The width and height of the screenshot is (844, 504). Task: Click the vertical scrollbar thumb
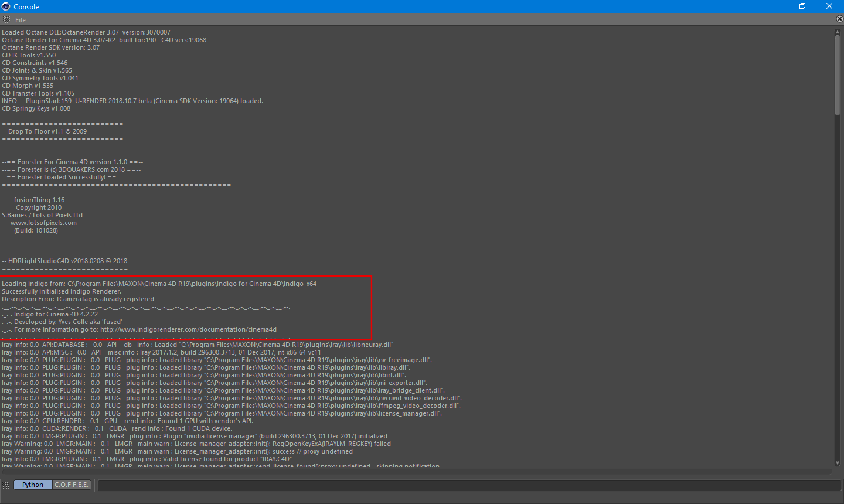pos(838,73)
